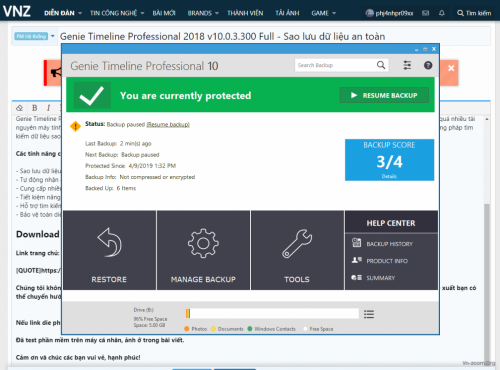Expand the DIỄN ĐÀN menu arrow
The image size is (500, 370).
click(x=80, y=13)
